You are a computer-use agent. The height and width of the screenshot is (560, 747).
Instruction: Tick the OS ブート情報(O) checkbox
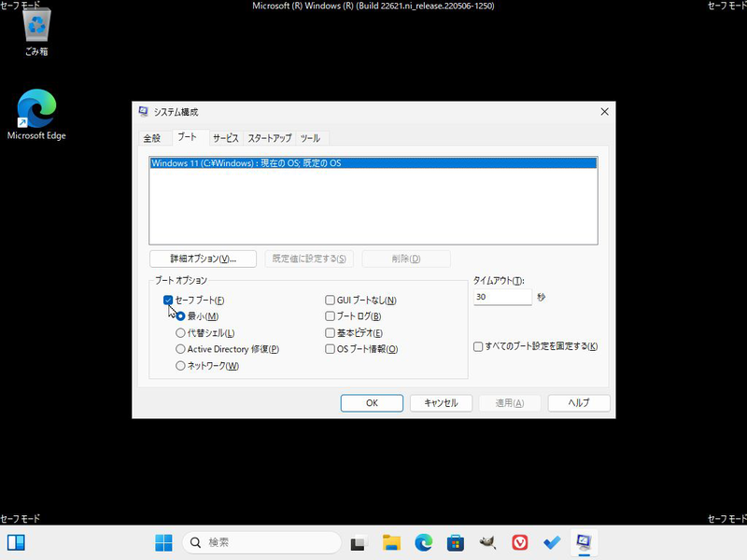click(x=330, y=349)
